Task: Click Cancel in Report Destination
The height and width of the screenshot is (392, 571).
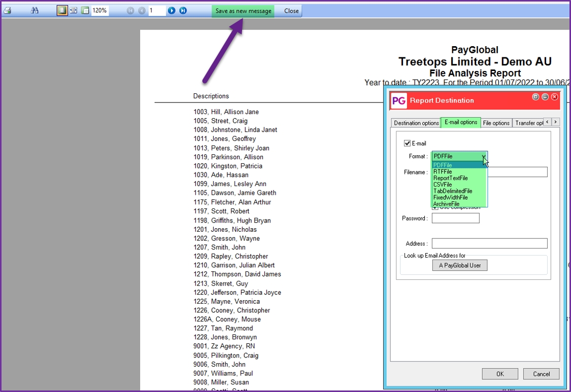Action: coord(541,374)
